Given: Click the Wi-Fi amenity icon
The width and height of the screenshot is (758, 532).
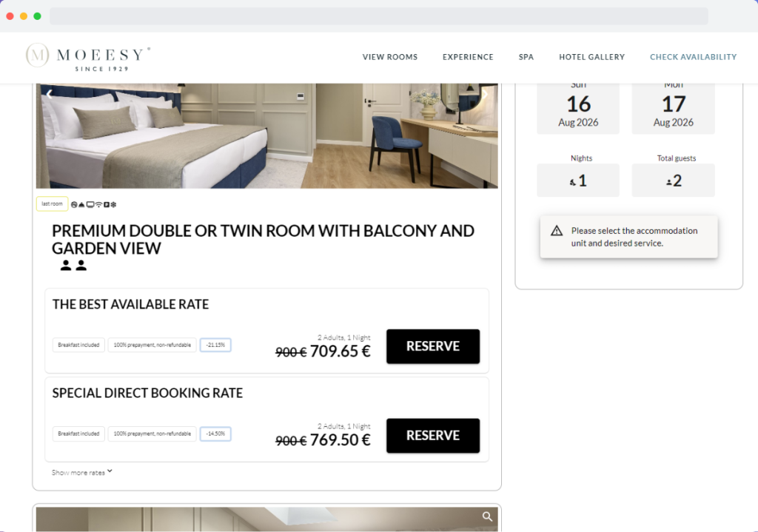Looking at the screenshot, I should pos(98,205).
